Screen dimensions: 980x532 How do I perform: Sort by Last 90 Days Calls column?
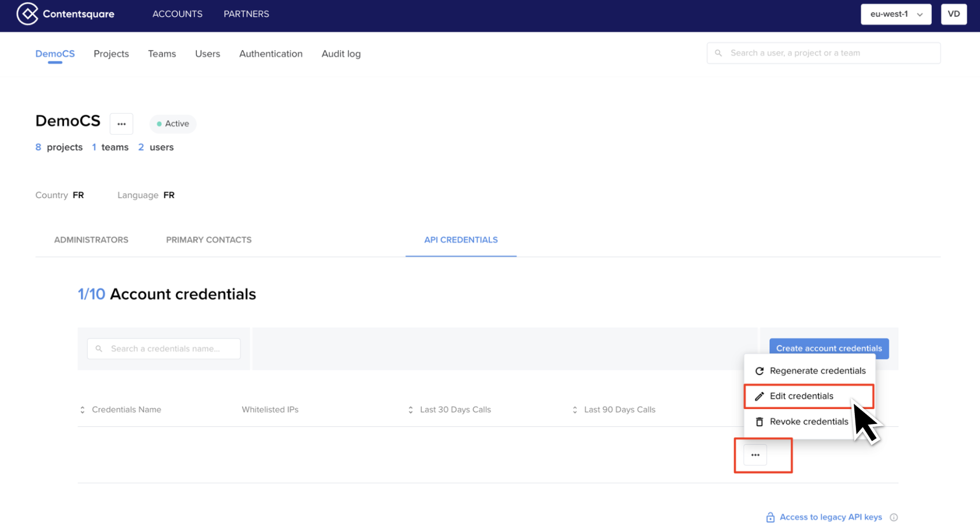575,410
